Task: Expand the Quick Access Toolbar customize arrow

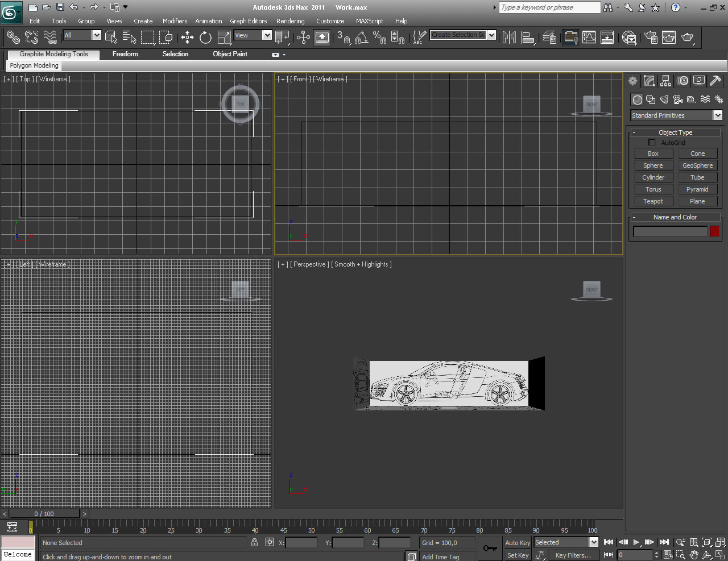Action: click(x=126, y=7)
